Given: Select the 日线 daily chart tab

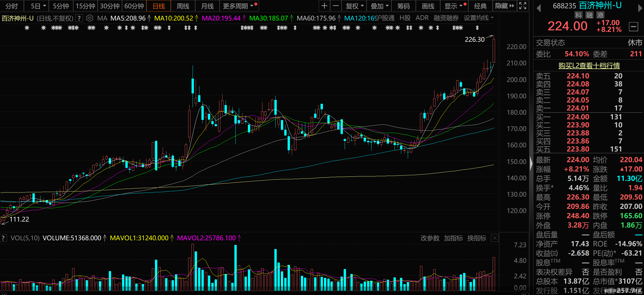Looking at the screenshot, I should (159, 6).
